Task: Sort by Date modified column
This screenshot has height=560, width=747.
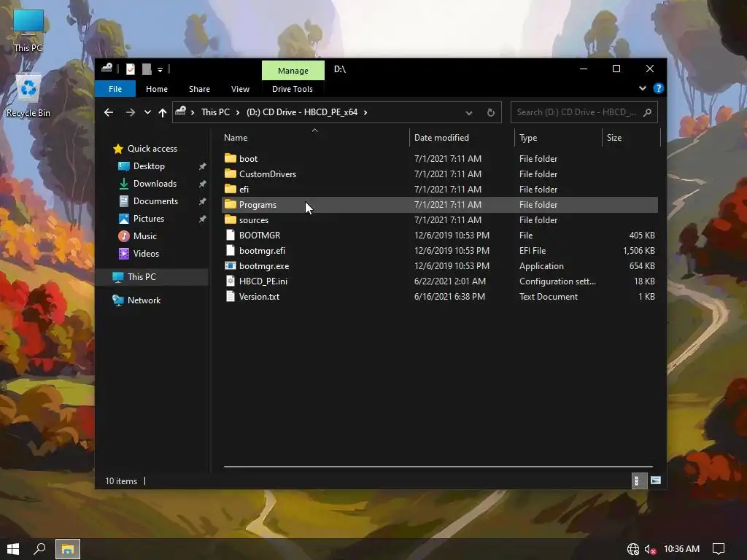Action: click(462, 138)
